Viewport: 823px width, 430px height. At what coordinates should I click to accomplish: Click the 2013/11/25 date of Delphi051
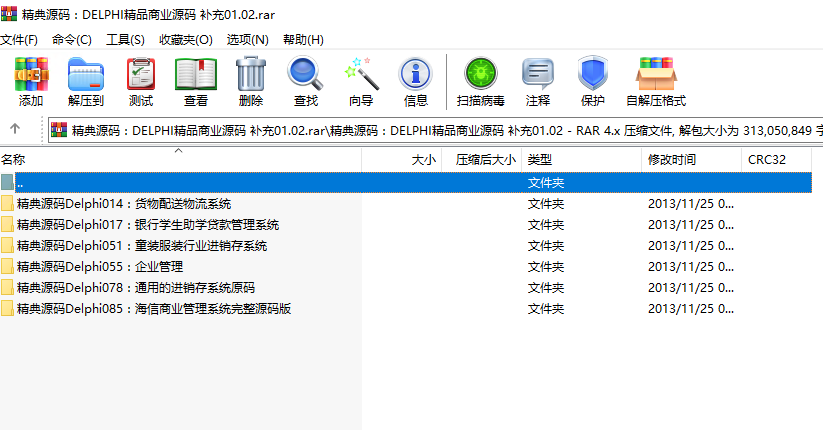[x=691, y=246]
